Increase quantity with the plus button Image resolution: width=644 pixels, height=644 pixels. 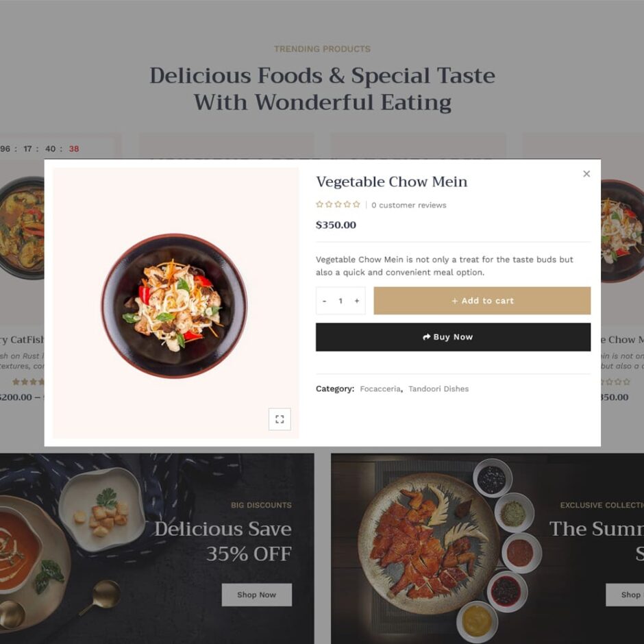tap(357, 301)
